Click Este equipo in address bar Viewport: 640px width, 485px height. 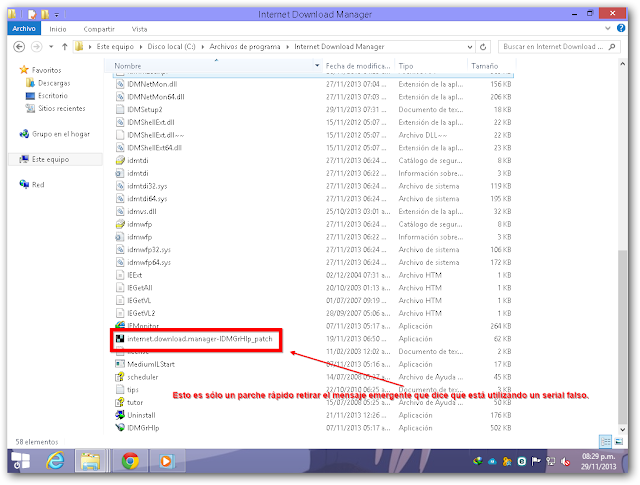[115, 47]
